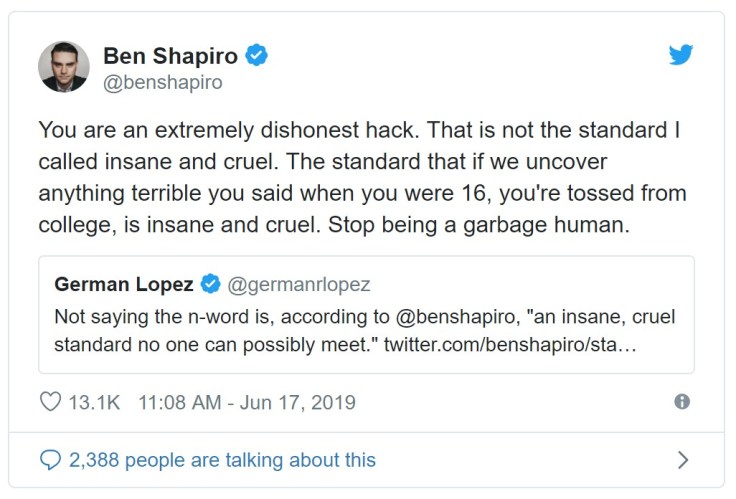Click the info icon beside the timestamp
The image size is (736, 499).
(x=682, y=401)
